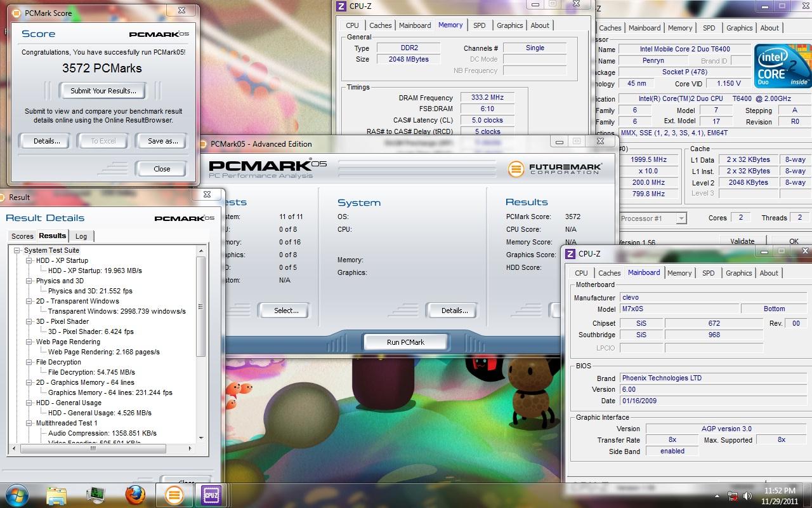The image size is (812, 508).
Task: Open Caches tab in CPU-Z Memory window
Action: coord(381,25)
